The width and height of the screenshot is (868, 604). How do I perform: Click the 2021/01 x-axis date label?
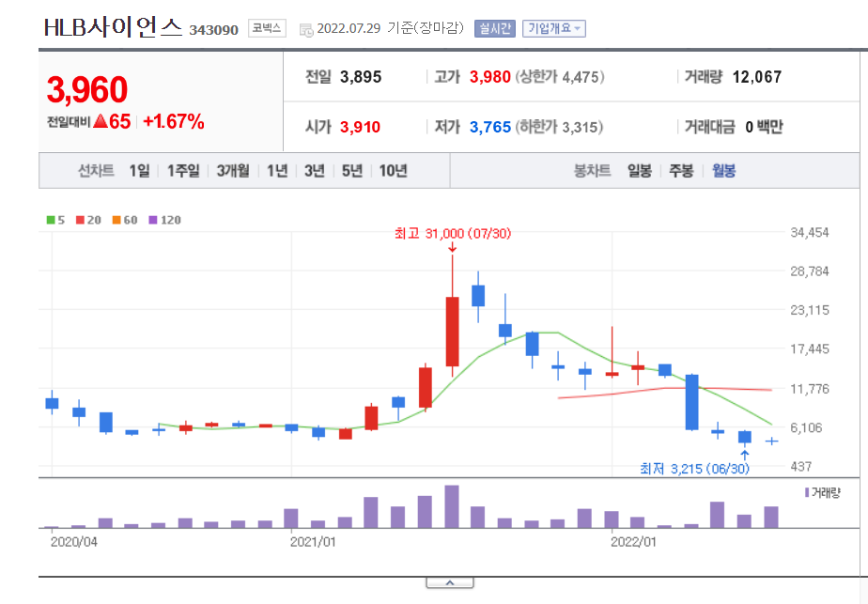[313, 541]
